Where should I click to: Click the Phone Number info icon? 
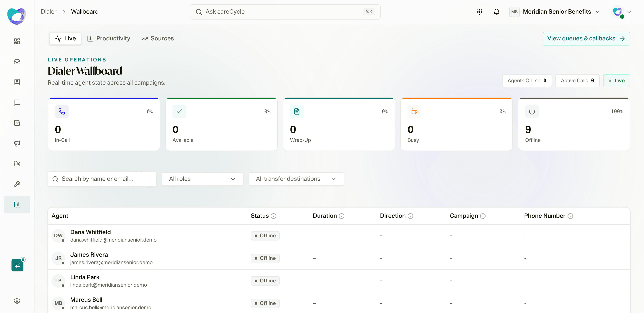(570, 216)
